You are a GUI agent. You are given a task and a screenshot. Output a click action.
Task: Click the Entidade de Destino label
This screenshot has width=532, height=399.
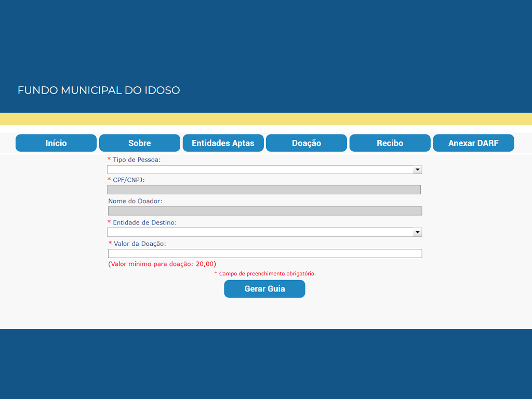pyautogui.click(x=144, y=222)
